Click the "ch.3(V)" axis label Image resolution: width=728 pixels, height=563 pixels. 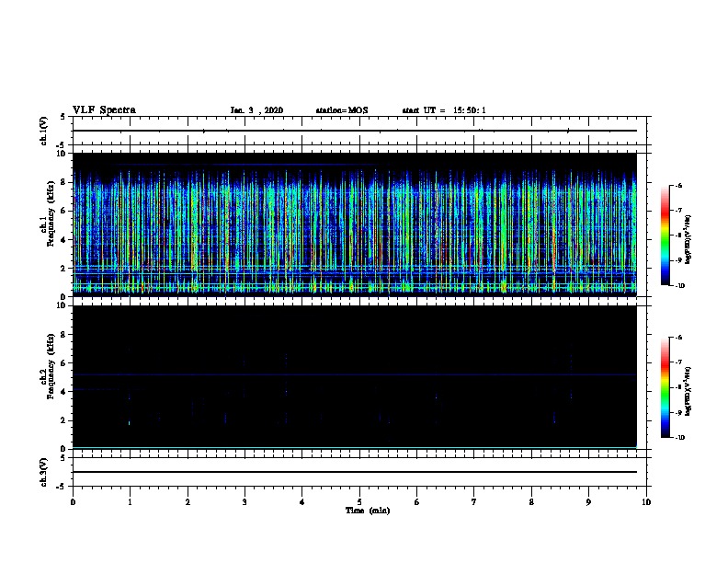pos(43,472)
